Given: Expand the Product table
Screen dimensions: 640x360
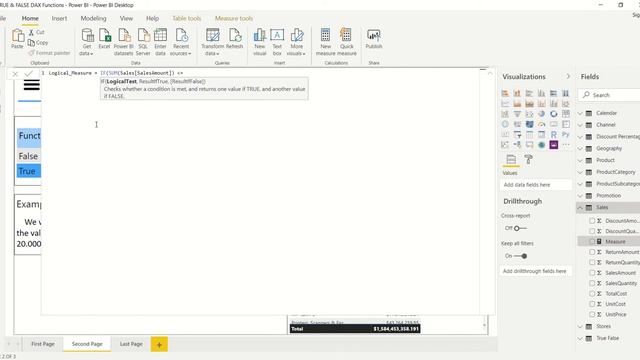Looking at the screenshot, I should tap(580, 160).
